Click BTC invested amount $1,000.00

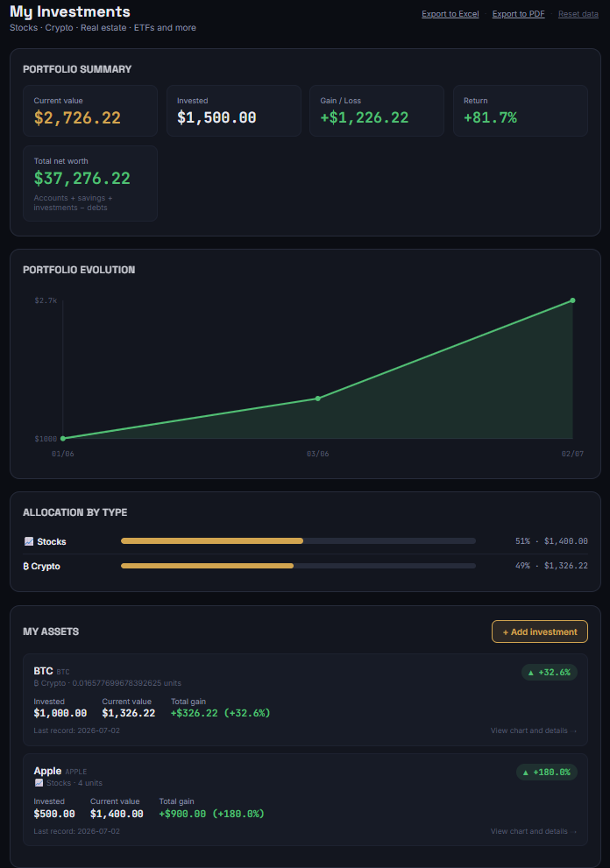pos(60,713)
